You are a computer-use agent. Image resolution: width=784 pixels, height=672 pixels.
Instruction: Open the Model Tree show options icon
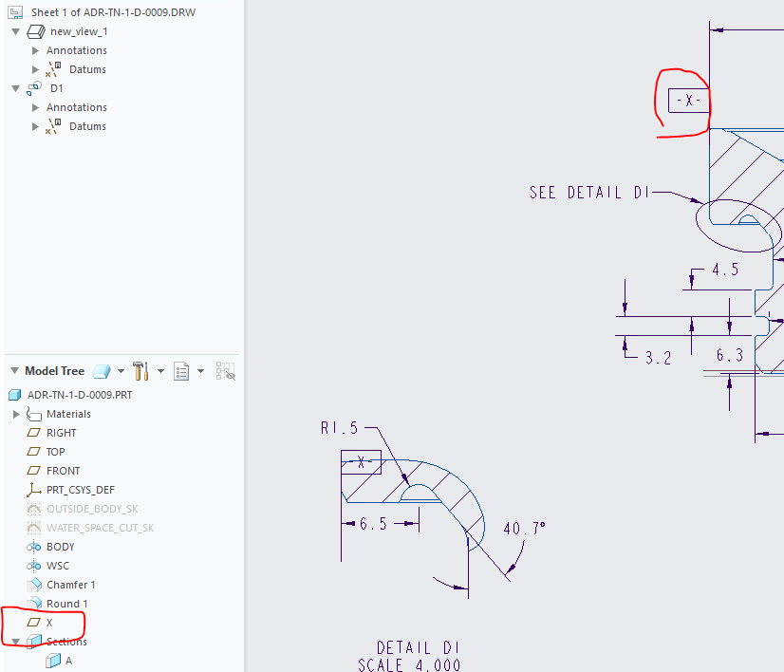(102, 371)
